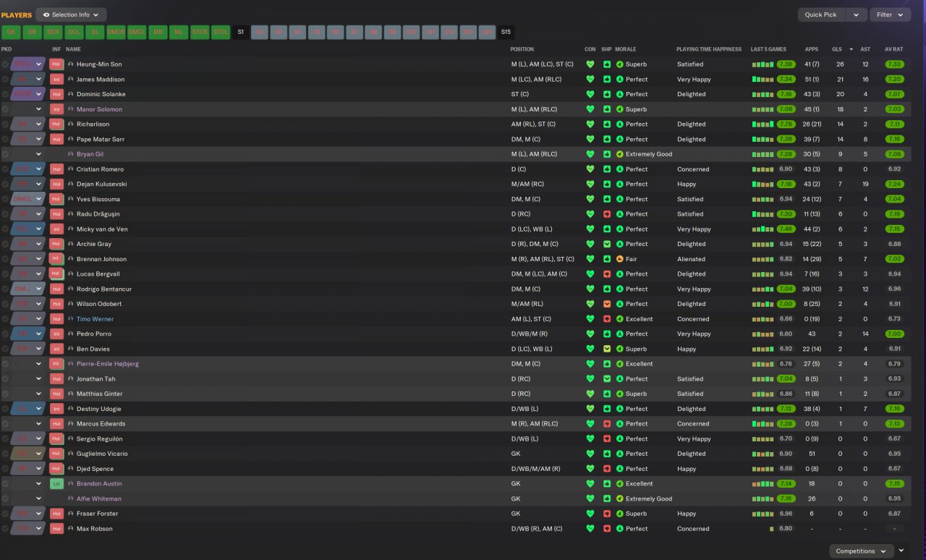The image size is (926, 560).
Task: Click Heung-Min Son's 7.33 average rating
Action: pos(894,64)
